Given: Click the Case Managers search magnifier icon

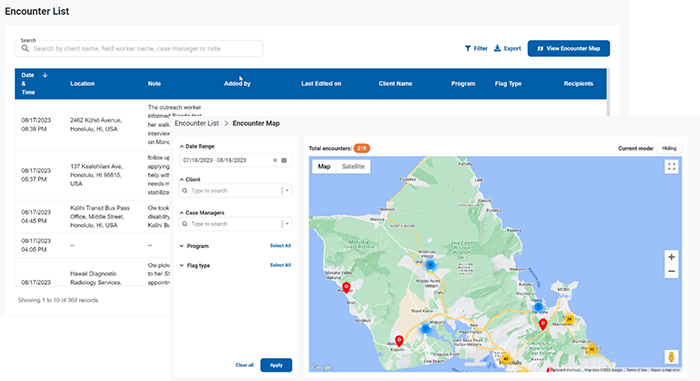Looking at the screenshot, I should [185, 224].
